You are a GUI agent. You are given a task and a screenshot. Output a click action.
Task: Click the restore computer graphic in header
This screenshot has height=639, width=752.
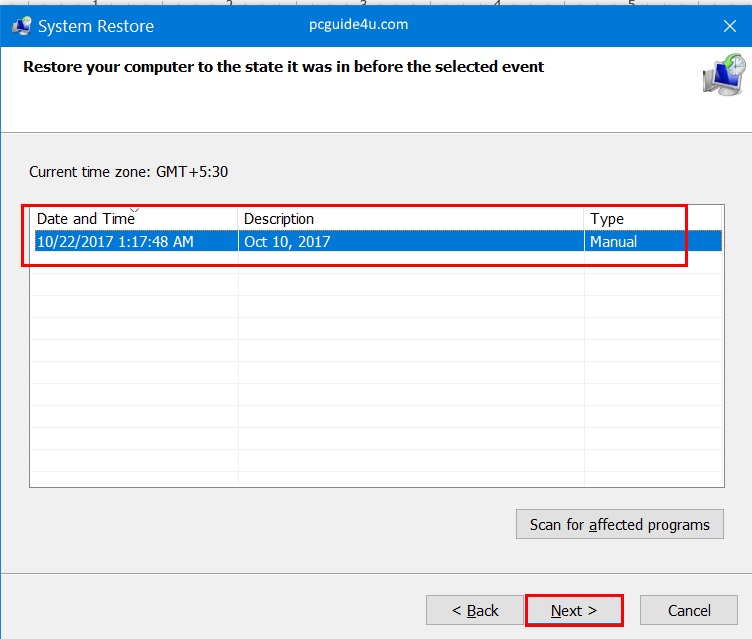722,76
